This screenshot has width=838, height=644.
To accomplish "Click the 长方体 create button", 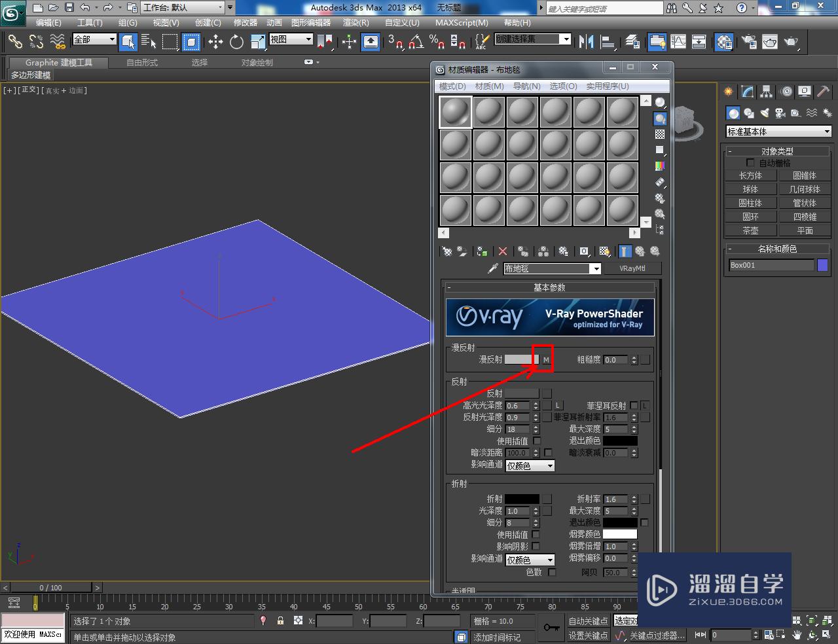I will [x=750, y=175].
